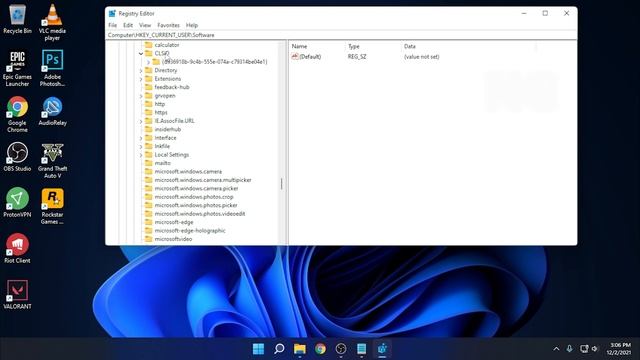Select microsoft.windows.camera.picker key
Screen dimensions: 640x360
(x=196, y=189)
